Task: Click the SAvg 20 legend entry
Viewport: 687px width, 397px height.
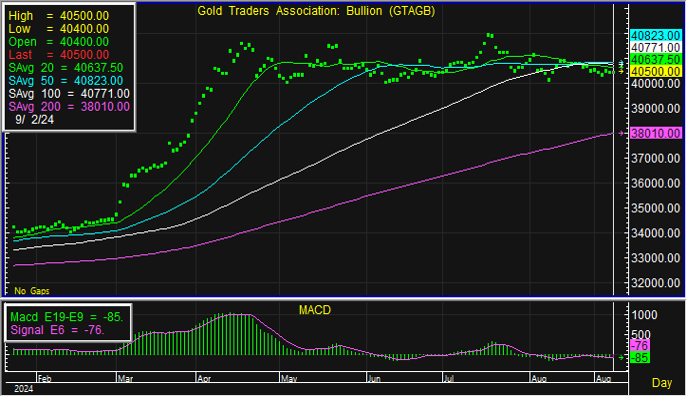Action: (66, 68)
